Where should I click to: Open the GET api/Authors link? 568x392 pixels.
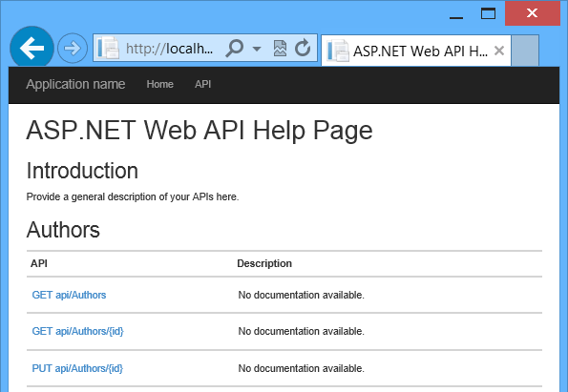[69, 295]
